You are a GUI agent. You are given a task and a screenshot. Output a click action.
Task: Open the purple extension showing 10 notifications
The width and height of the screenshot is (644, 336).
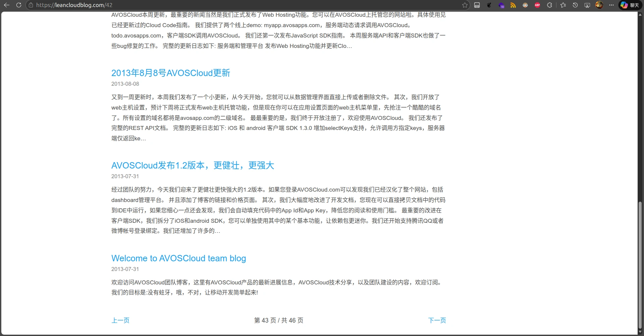pos(501,5)
